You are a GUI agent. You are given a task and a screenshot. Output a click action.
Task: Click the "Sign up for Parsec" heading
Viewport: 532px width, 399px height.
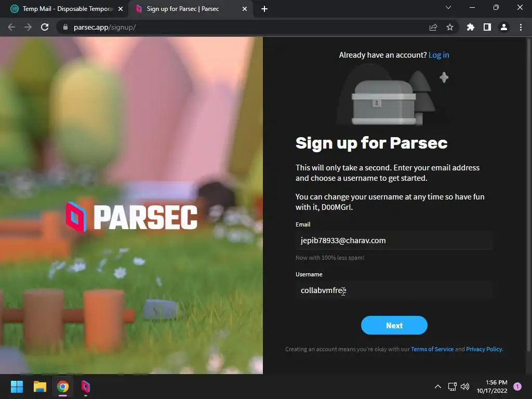coord(371,143)
